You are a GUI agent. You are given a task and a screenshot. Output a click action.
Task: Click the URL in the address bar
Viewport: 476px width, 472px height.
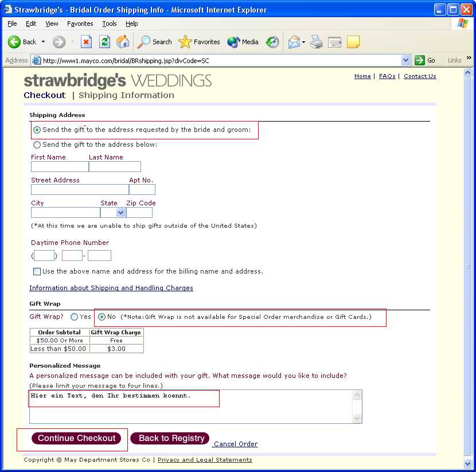click(x=126, y=61)
